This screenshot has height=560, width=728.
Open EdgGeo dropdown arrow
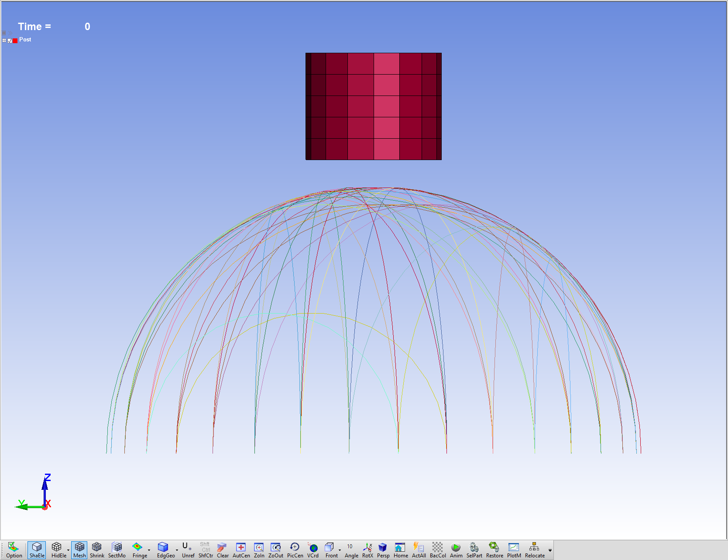[x=177, y=550]
